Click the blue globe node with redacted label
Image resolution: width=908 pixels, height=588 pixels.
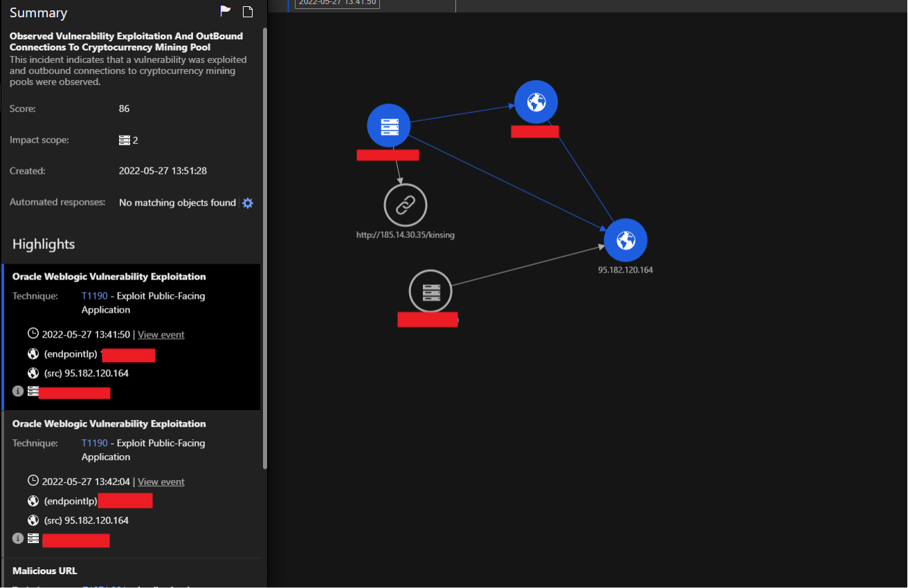pos(536,102)
